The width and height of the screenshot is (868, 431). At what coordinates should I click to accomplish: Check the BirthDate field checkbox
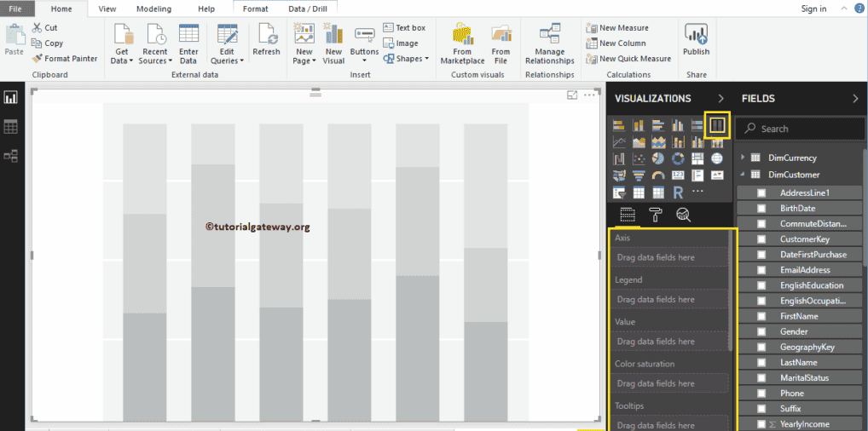coord(761,208)
